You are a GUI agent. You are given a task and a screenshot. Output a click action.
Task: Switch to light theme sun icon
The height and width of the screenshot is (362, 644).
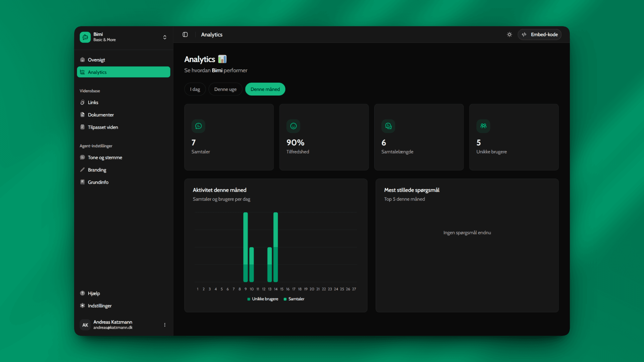point(509,35)
